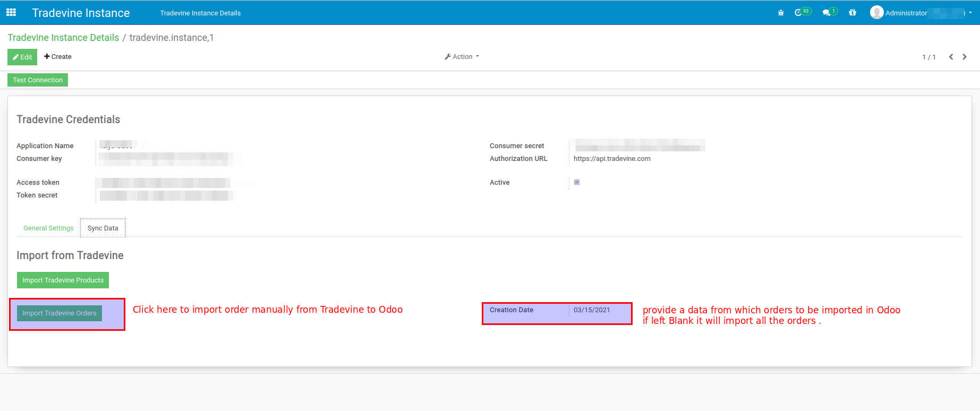980x411 pixels.
Task: Click the Tradevine Instance app title
Action: point(81,13)
